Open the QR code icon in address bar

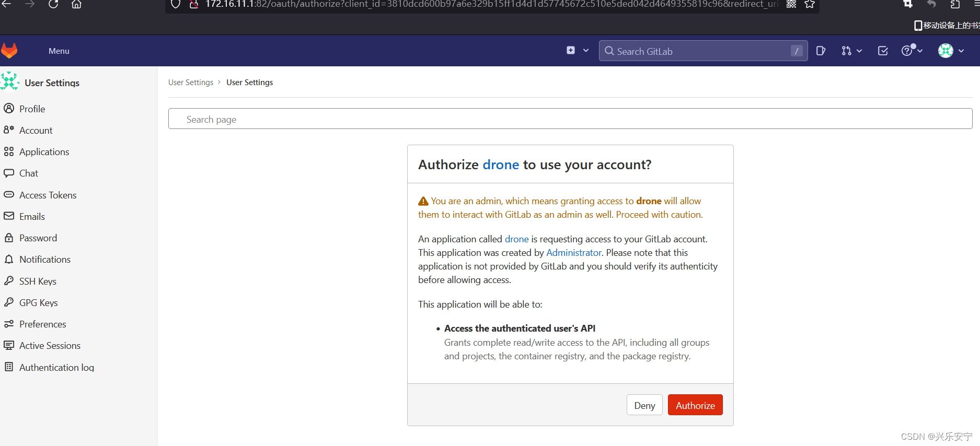791,4
